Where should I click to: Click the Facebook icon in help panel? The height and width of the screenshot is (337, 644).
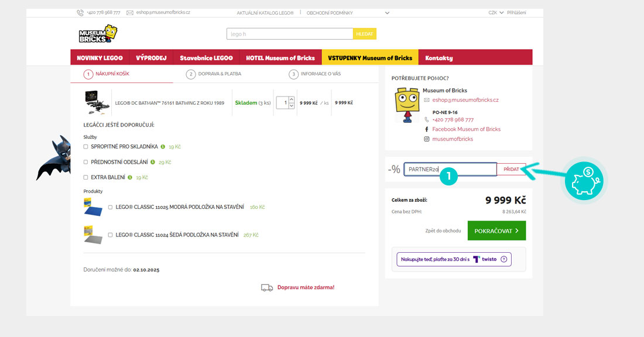426,129
